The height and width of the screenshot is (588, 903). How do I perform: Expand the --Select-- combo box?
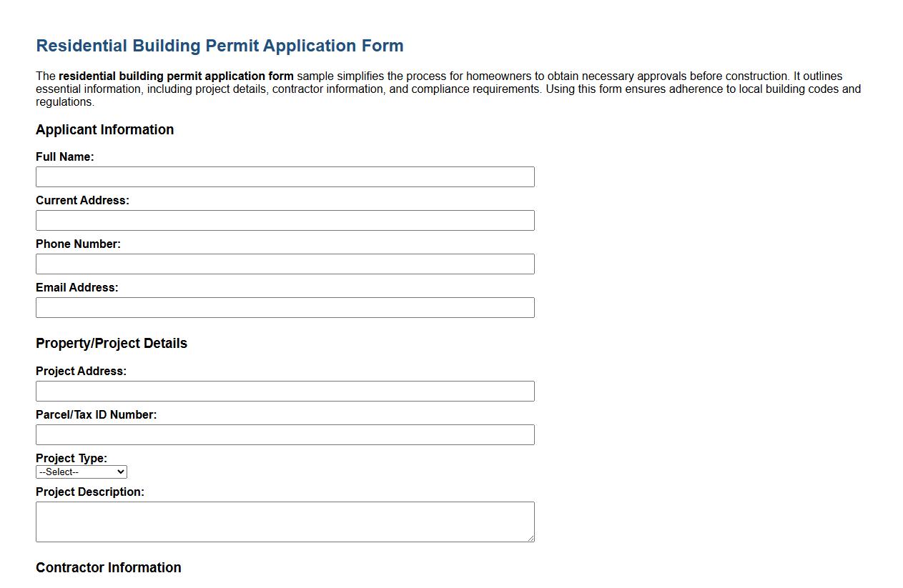tap(81, 472)
